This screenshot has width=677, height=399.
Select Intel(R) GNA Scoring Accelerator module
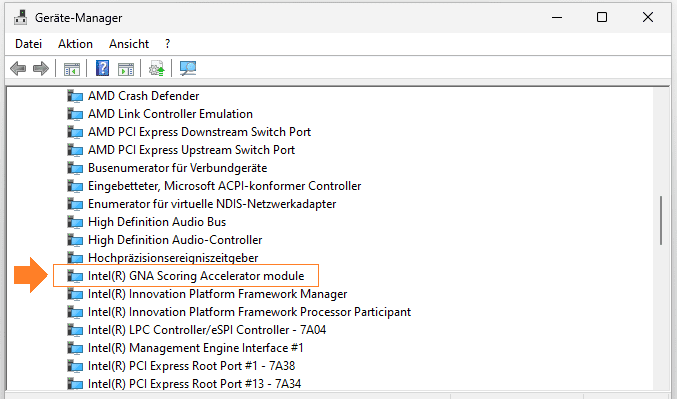coord(196,276)
